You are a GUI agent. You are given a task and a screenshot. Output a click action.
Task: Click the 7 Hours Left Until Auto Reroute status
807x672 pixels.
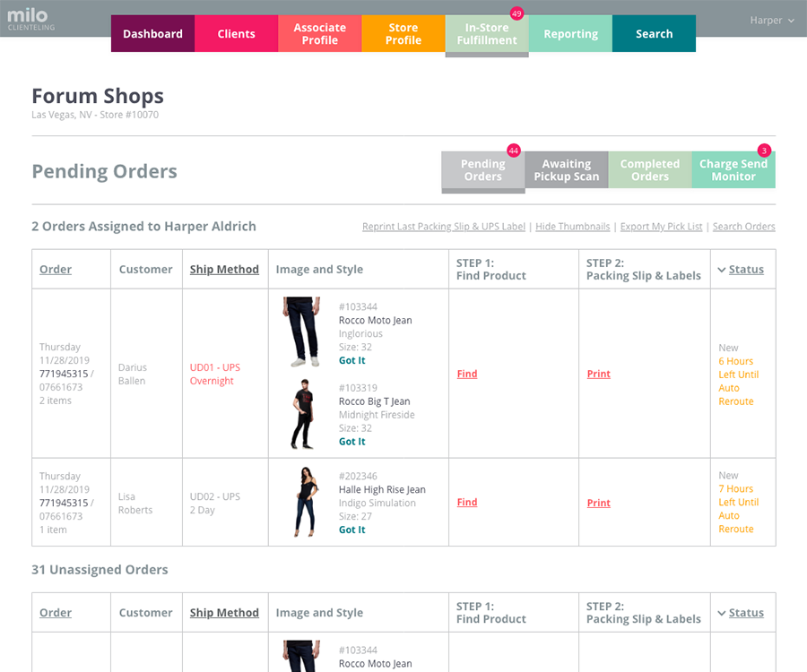point(739,509)
